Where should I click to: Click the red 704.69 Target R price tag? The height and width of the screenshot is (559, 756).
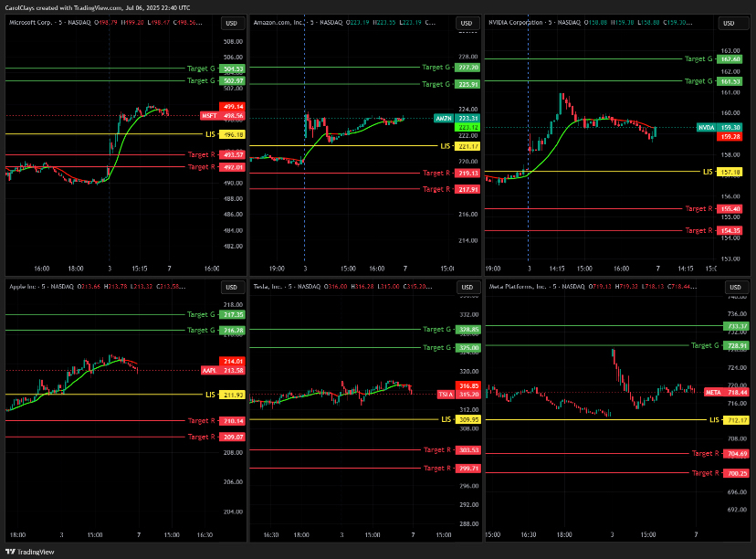tap(736, 454)
